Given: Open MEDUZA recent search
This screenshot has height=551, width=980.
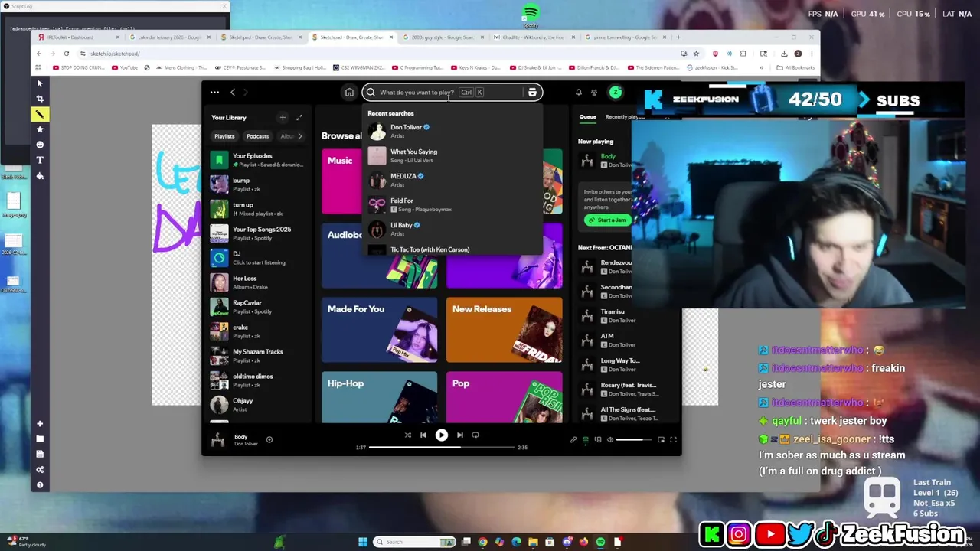Looking at the screenshot, I should [x=452, y=180].
